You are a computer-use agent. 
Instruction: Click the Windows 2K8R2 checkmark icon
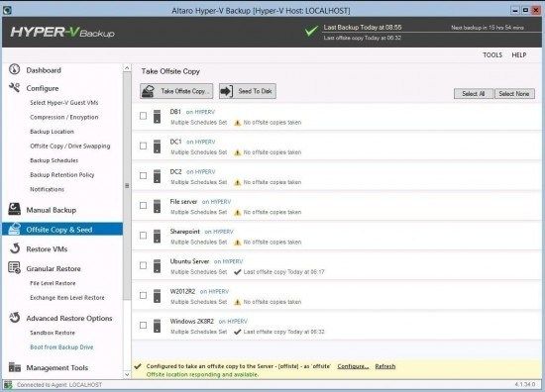[238, 332]
